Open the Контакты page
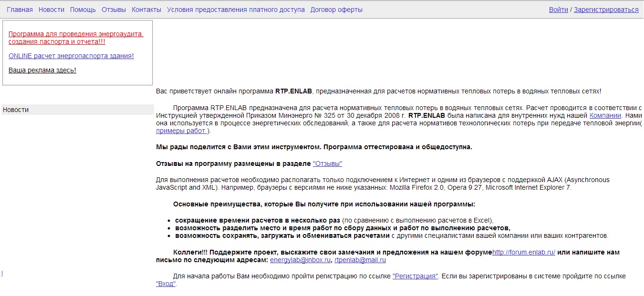The image size is (644, 296). [146, 10]
